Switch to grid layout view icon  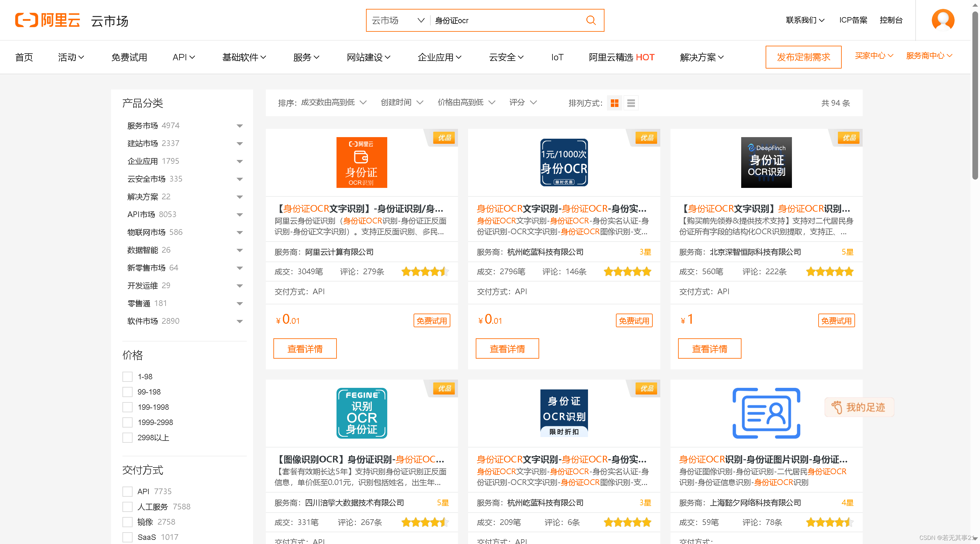[614, 103]
